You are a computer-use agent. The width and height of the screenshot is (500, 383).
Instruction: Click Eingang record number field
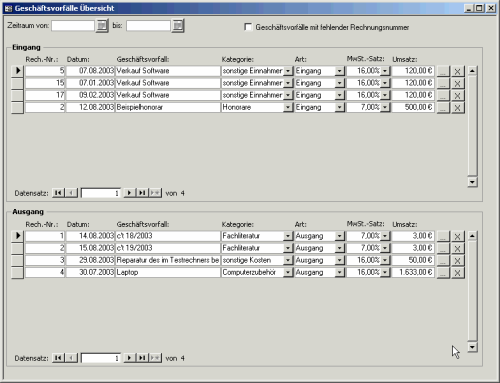coord(101,193)
